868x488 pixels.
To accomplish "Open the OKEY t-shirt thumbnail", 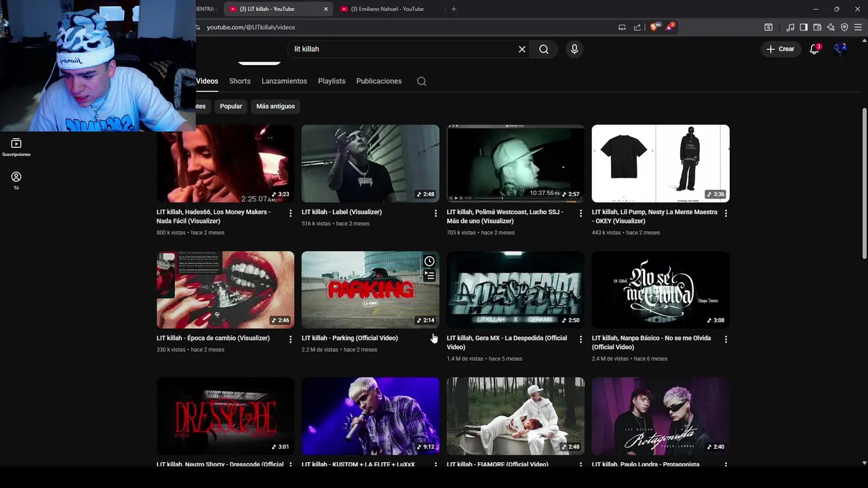I will pyautogui.click(x=660, y=163).
